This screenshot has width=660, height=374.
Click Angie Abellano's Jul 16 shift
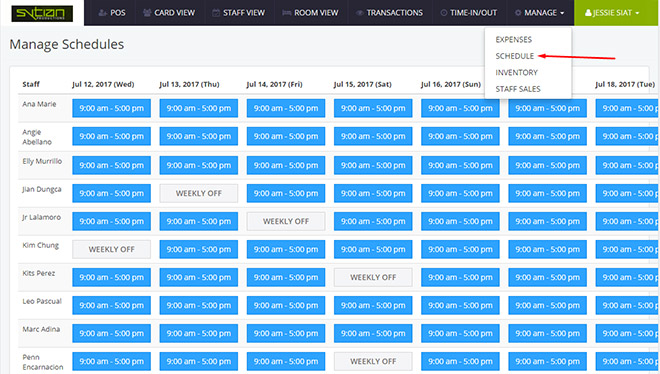[x=460, y=136]
